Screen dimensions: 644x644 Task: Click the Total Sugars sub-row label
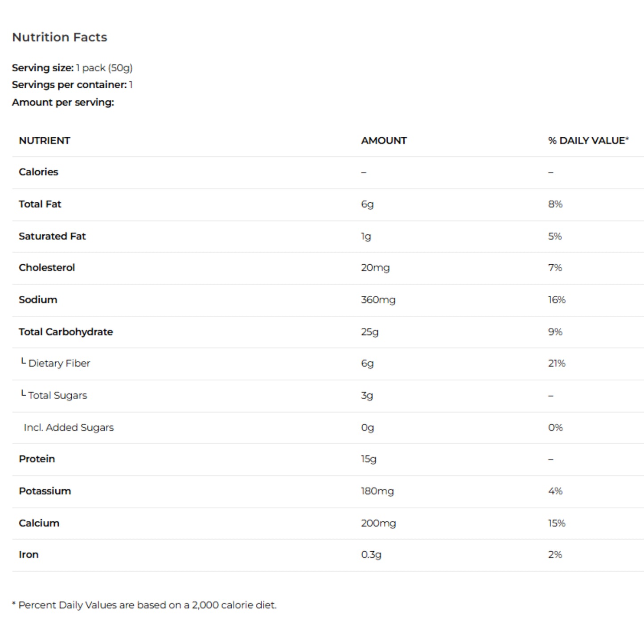tap(57, 395)
